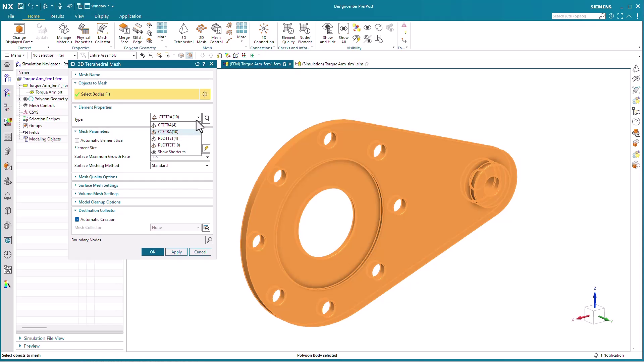Viewport: 644px width, 362px height.
Task: Expand the Volume Mesh Settings section
Action: pos(98,194)
